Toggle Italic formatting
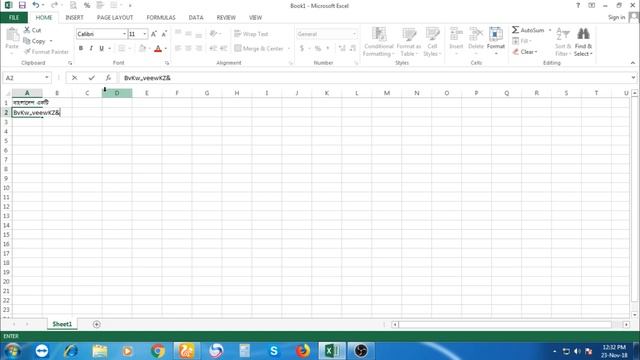This screenshot has height=360, width=640. coord(91,49)
